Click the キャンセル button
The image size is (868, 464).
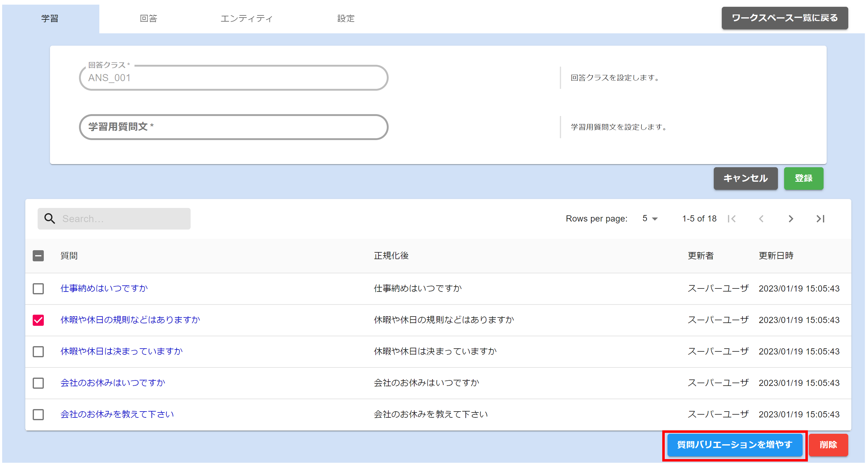click(x=745, y=179)
